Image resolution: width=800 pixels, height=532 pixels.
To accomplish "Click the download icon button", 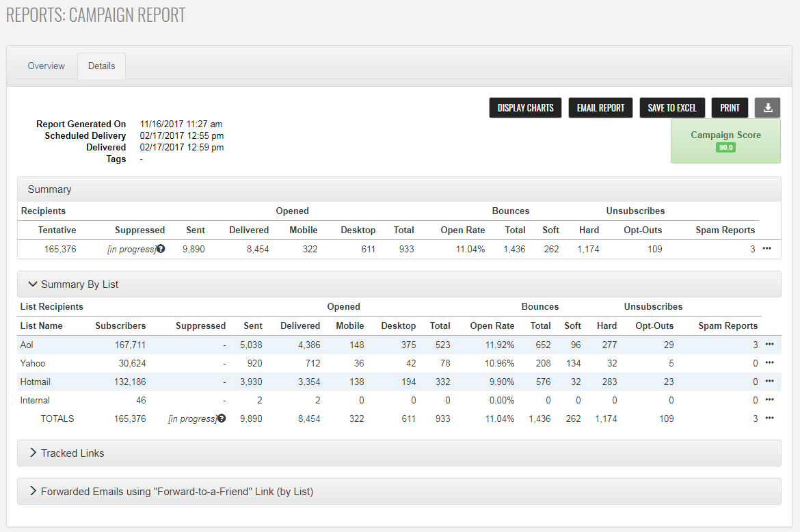I will 767,108.
